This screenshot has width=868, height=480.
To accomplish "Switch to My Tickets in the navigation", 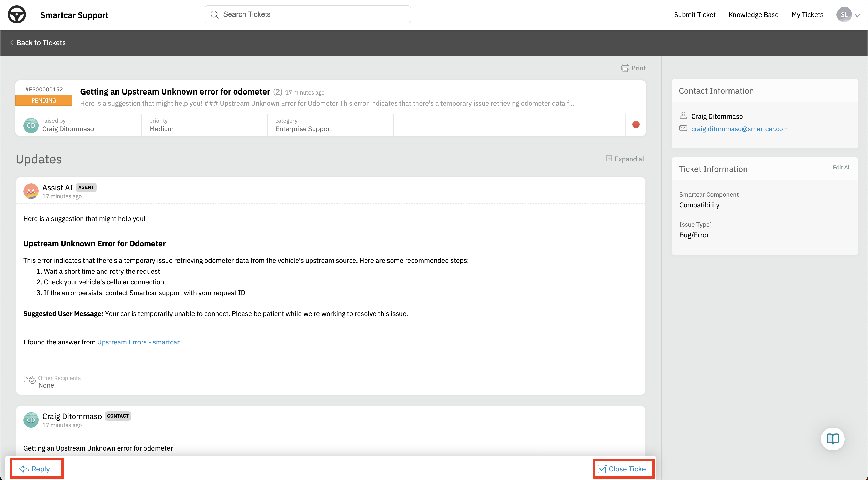I will (807, 14).
